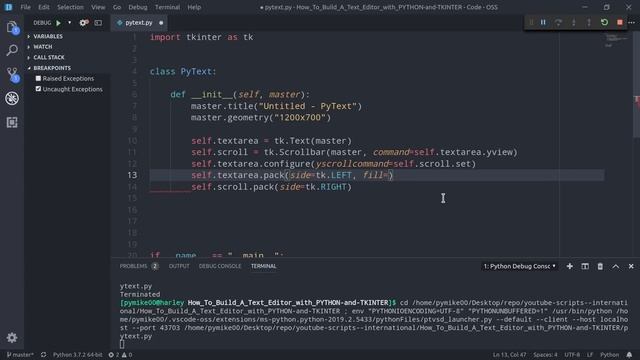The height and width of the screenshot is (360, 640).
Task: Switch to the Debug Console panel tab
Action: (220, 266)
